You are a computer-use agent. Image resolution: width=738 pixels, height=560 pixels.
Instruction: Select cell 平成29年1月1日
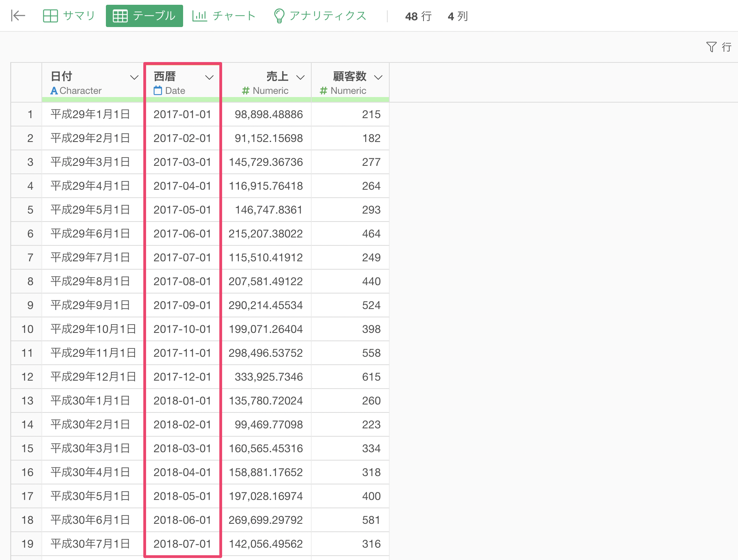92,114
